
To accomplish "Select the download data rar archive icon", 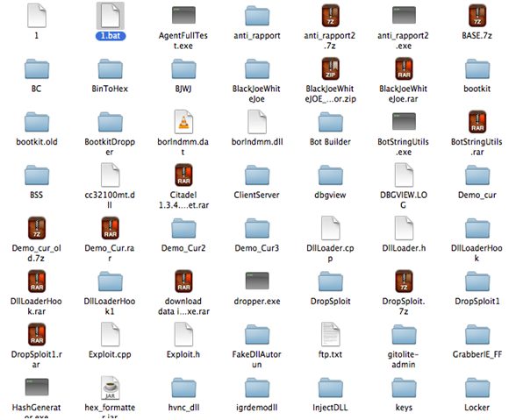I will tap(183, 281).
